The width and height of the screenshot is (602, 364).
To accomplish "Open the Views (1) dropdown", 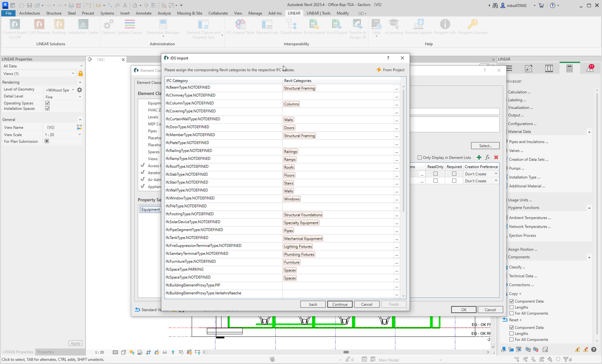I will 38,74.
